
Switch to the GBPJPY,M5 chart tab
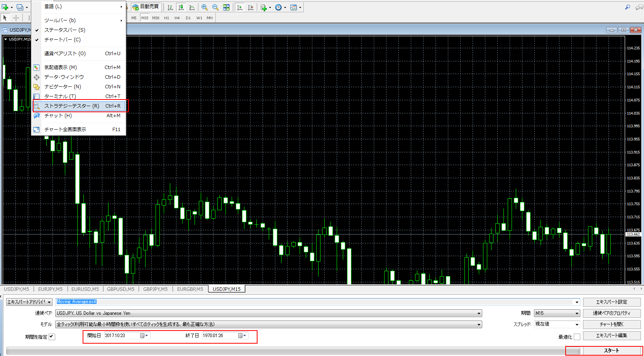click(155, 289)
